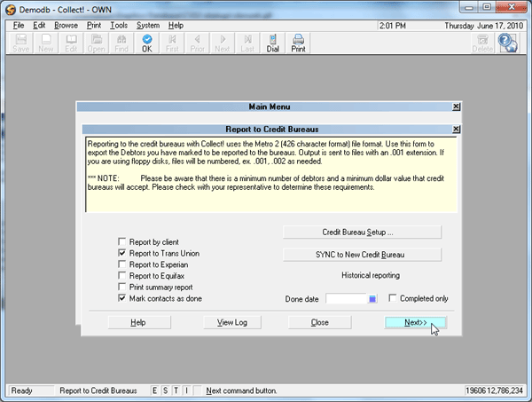This screenshot has width=532, height=402.
Task: Click 'Next command button.' status bar hint
Action: (x=241, y=390)
